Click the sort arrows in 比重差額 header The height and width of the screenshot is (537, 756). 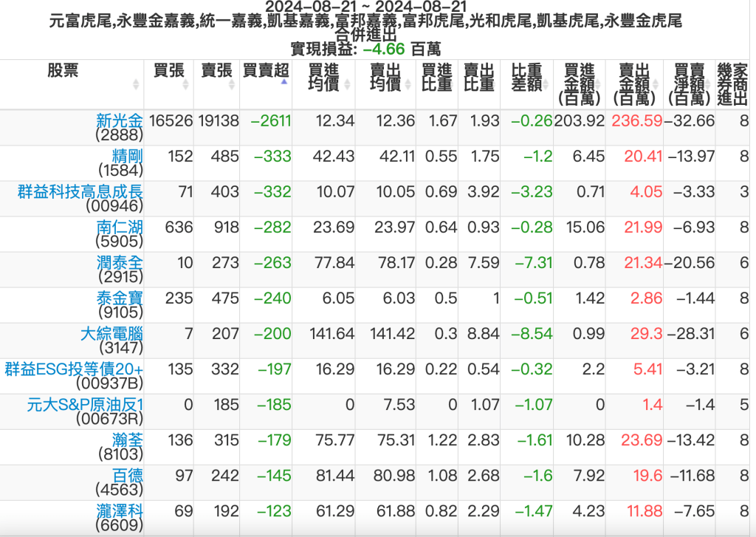point(546,84)
